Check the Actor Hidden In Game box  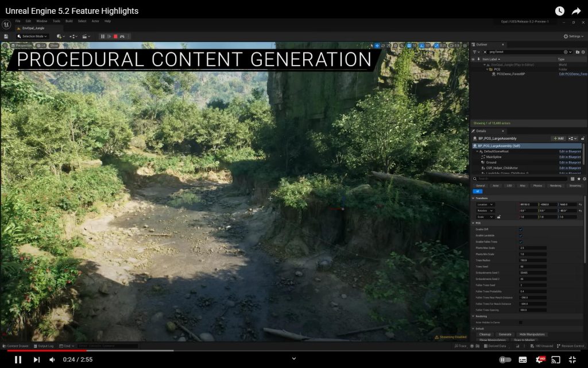click(x=520, y=323)
